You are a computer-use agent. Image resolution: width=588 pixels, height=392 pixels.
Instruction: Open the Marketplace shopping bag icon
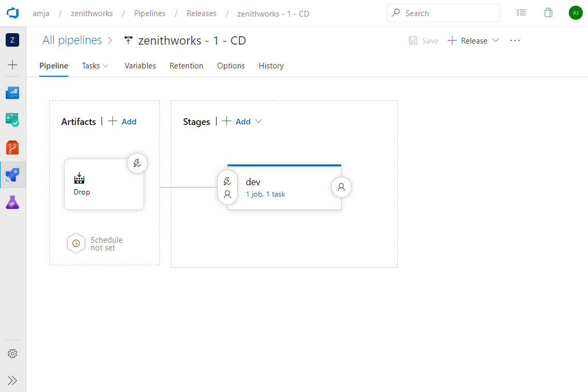pos(548,12)
